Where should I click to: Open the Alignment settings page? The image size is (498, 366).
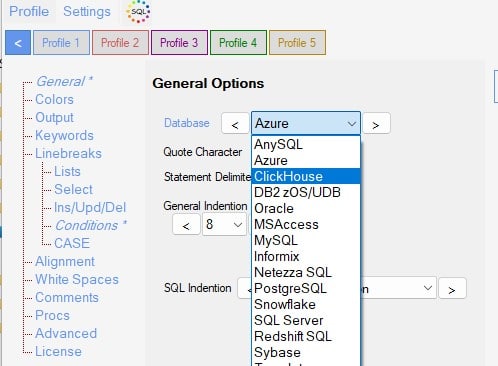(x=65, y=261)
